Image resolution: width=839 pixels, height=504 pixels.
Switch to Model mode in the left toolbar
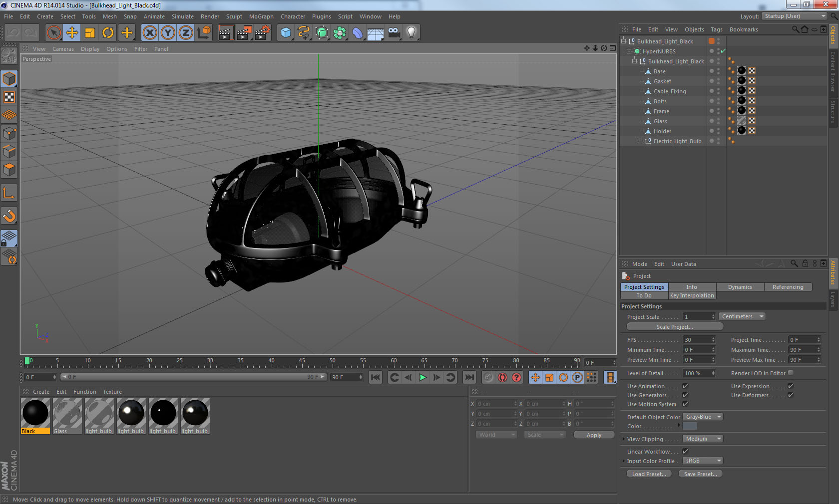point(9,79)
